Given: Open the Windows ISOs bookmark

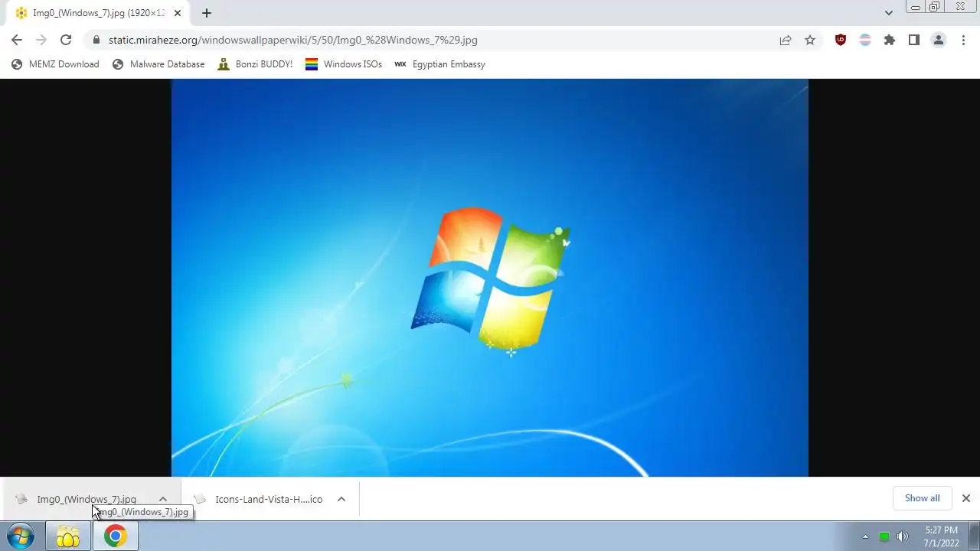Looking at the screenshot, I should click(344, 64).
